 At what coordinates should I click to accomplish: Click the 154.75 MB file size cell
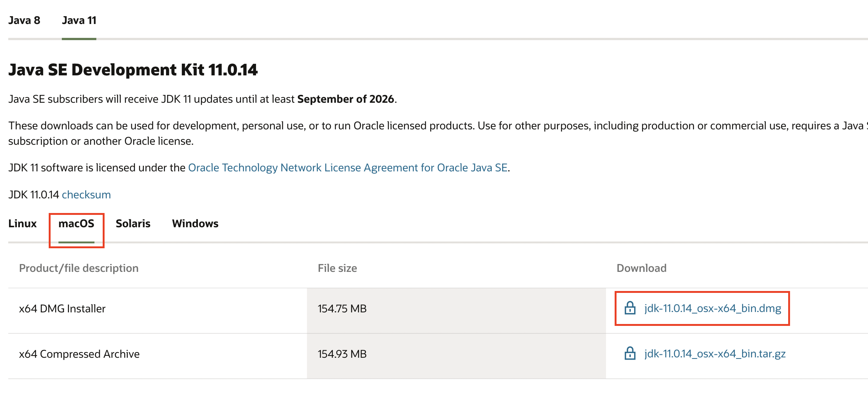(x=342, y=309)
